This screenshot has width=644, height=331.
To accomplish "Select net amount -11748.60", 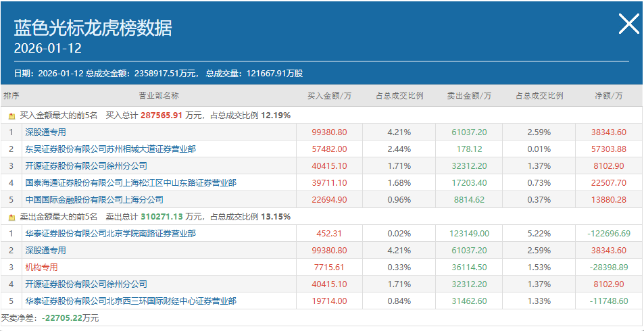I will coord(609,301).
